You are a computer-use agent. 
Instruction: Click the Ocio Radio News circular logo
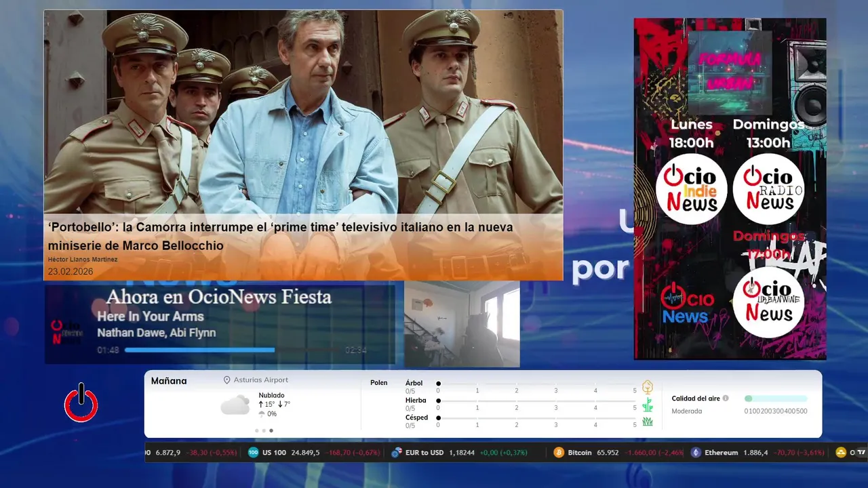coord(768,189)
